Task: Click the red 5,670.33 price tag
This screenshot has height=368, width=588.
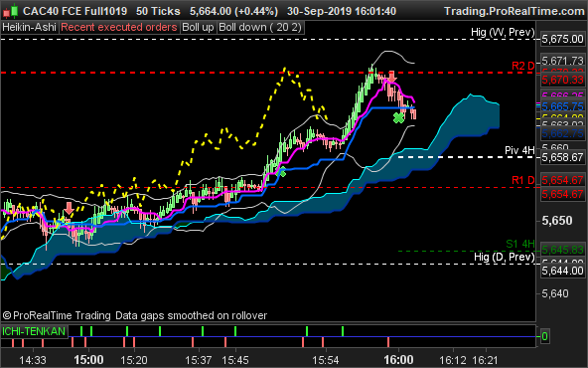Action: pyautogui.click(x=562, y=80)
